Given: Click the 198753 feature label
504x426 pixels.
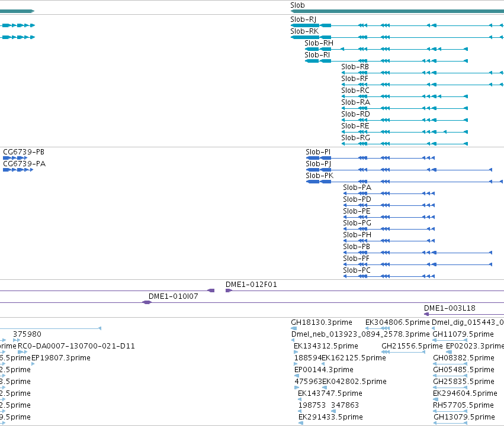Looking at the screenshot, I should coord(312,405).
